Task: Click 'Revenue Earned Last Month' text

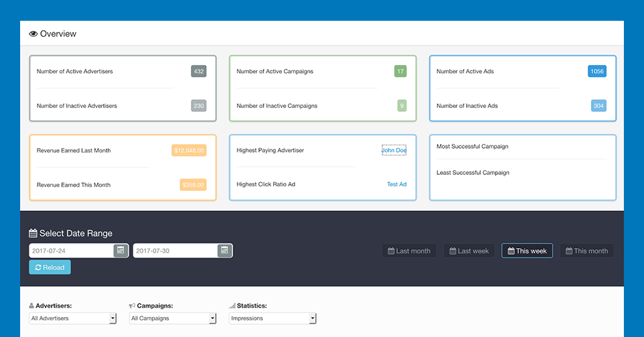Action: tap(74, 151)
